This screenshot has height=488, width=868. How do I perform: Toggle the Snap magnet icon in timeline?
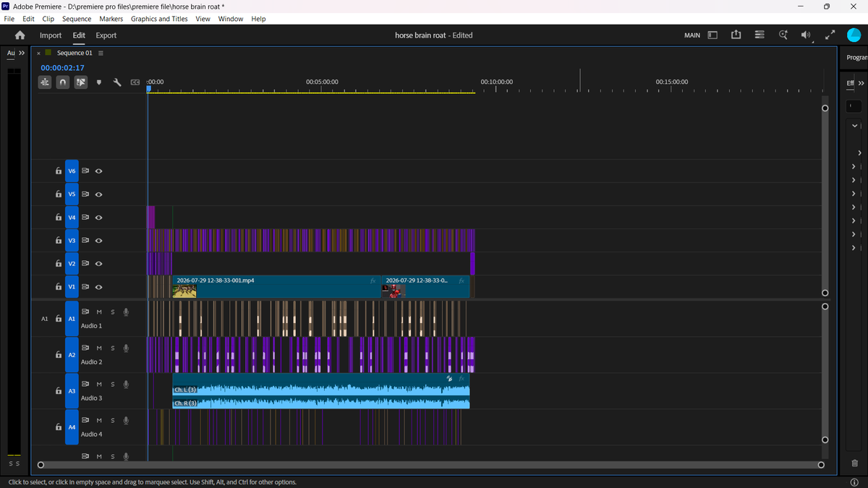[63, 82]
